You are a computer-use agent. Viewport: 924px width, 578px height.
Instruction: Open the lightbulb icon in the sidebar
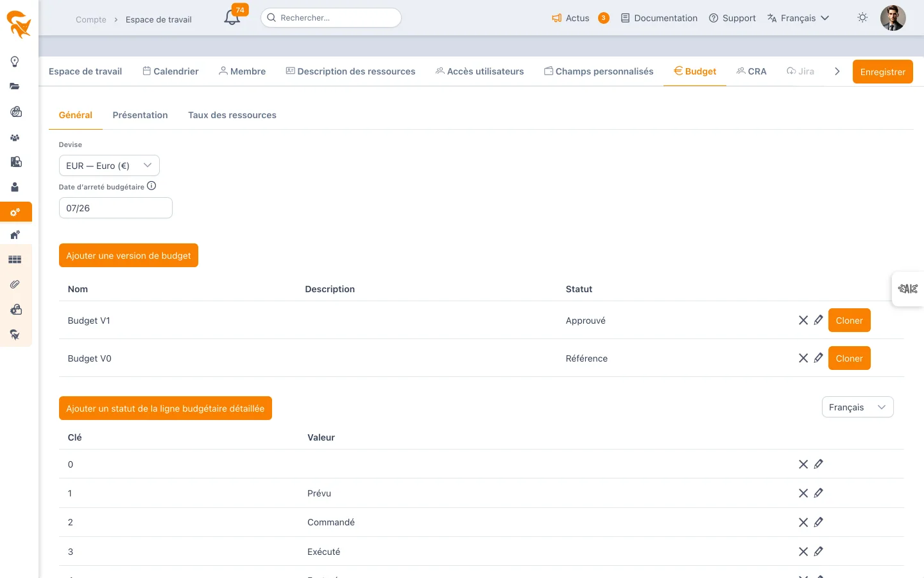tap(15, 62)
